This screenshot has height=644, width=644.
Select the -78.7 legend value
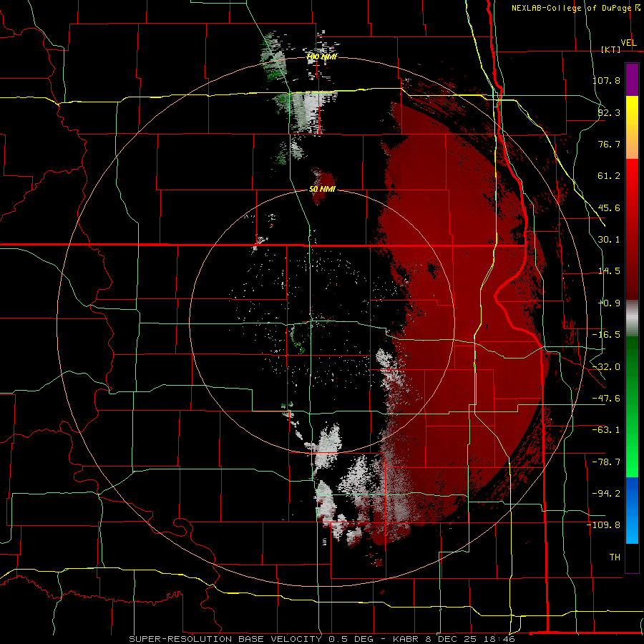click(606, 462)
